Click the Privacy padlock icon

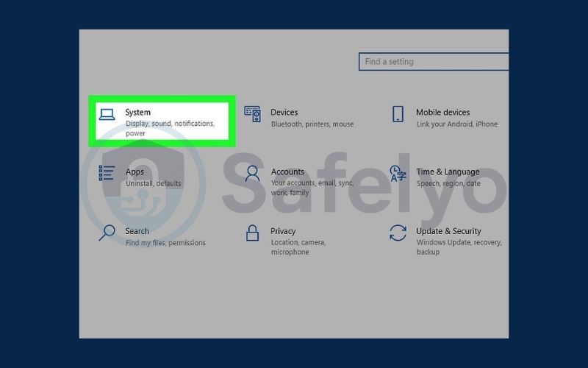coord(252,233)
